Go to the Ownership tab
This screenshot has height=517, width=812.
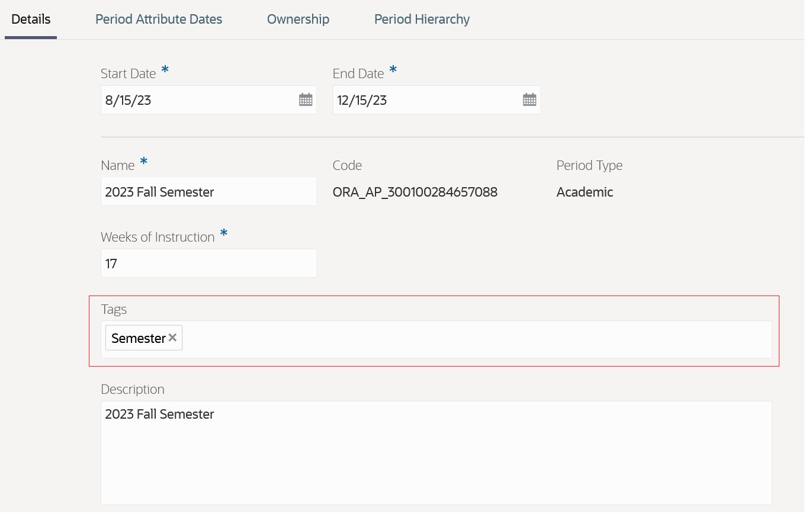click(298, 19)
